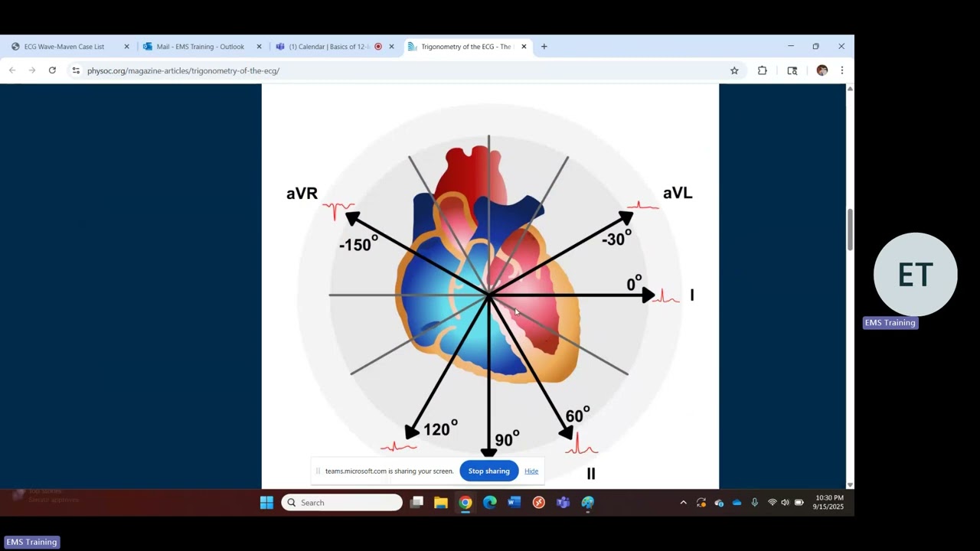Switch to Calendar Basics of 12-lead tab
Image resolution: width=980 pixels, height=551 pixels.
pos(329,47)
